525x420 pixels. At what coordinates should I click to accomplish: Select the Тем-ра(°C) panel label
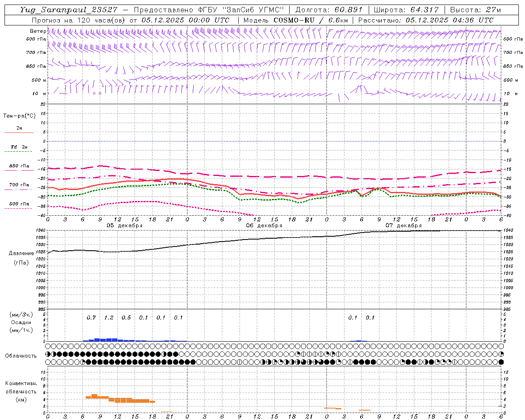click(x=19, y=116)
